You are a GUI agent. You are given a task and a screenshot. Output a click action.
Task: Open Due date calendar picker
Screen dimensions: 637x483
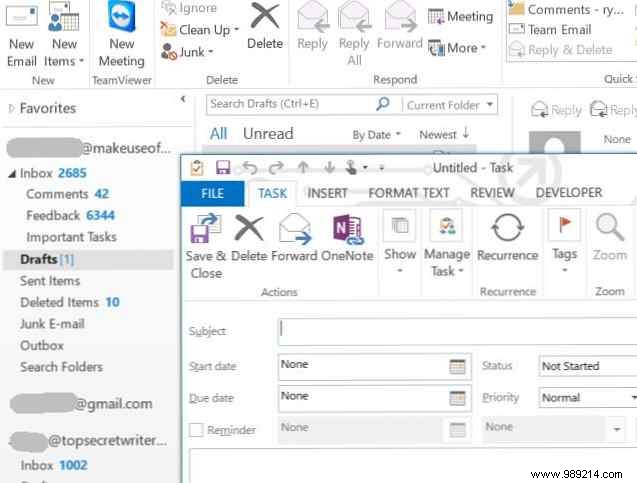coord(457,398)
